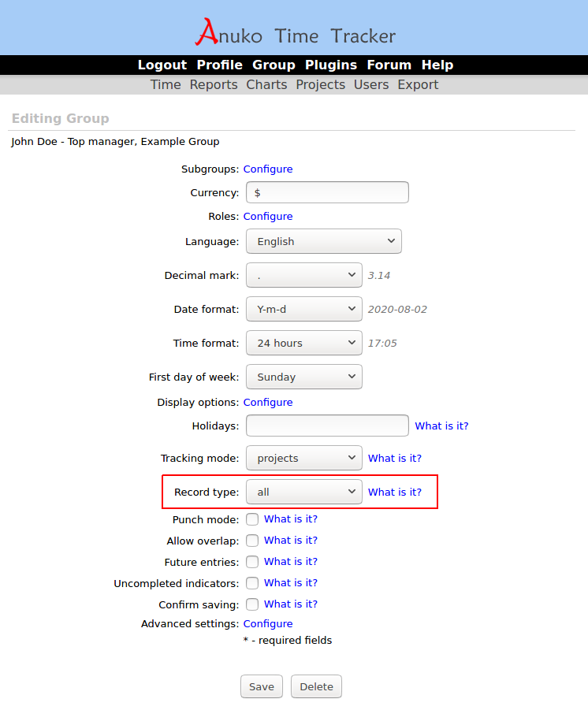The image size is (588, 710).
Task: Click the Save button
Action: tap(261, 686)
